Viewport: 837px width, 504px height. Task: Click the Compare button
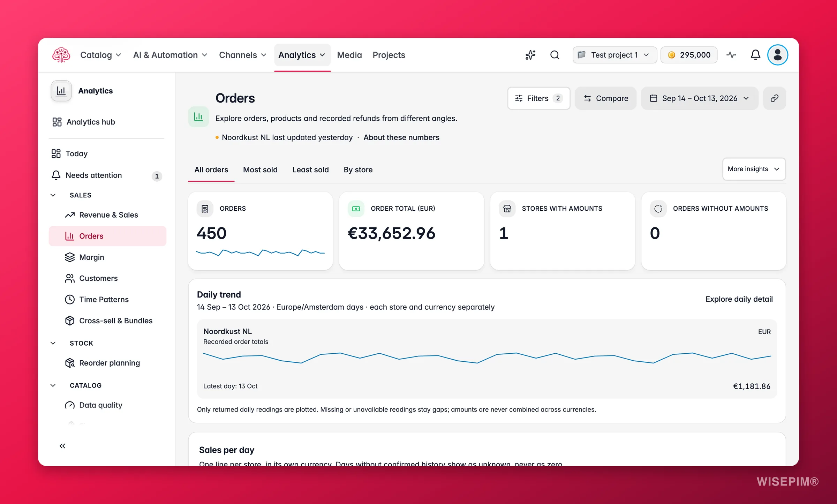click(x=606, y=98)
